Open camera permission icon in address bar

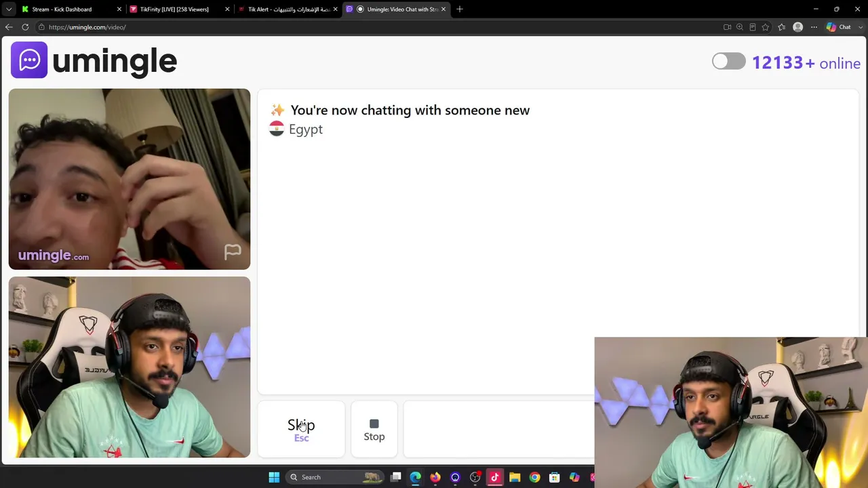point(727,27)
